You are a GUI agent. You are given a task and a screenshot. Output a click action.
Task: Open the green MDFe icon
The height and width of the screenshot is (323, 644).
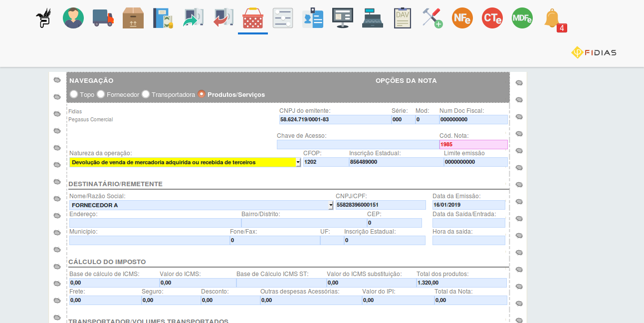point(522,18)
